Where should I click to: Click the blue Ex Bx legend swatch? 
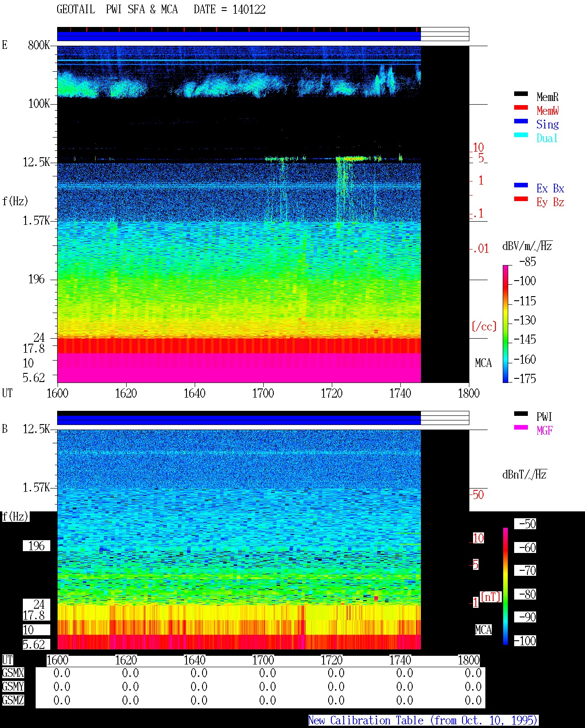(521, 186)
